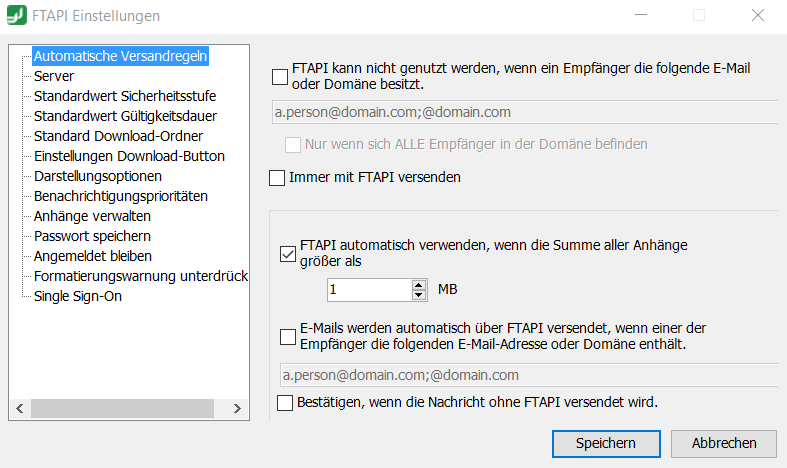Viewport: 787px width, 468px height.
Task: Uncheck 'FTAPI automatisch verwenden' checkbox
Action: tap(288, 254)
